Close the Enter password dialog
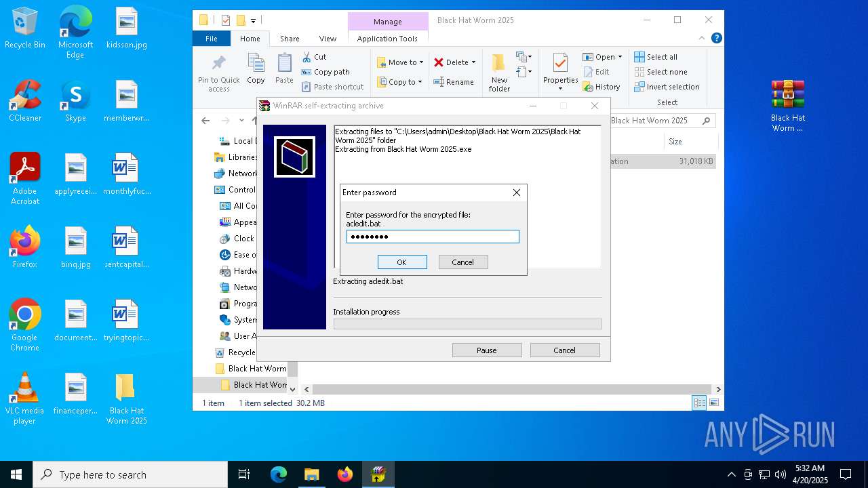Viewport: 868px width, 488px height. pos(517,192)
